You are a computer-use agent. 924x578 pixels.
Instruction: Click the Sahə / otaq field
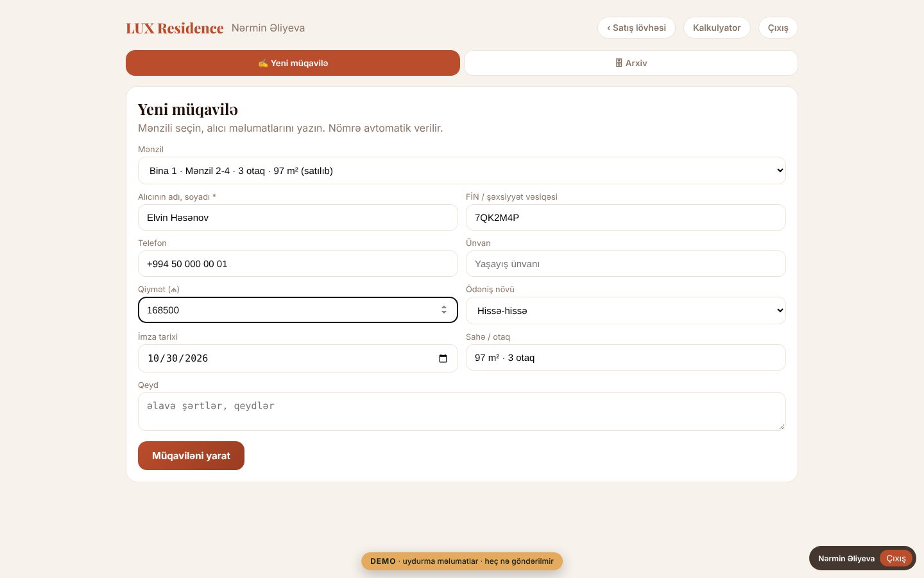click(626, 358)
